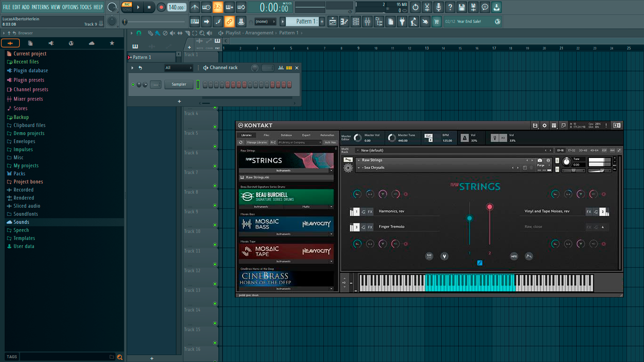This screenshot has width=644, height=362.
Task: Toggle the Sampler channel green mute LED
Action: pyautogui.click(x=133, y=85)
